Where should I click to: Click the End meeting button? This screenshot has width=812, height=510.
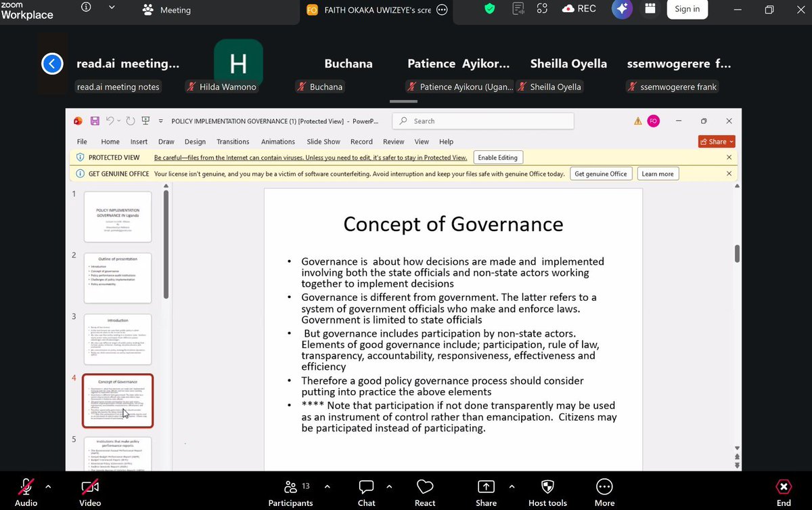click(784, 492)
